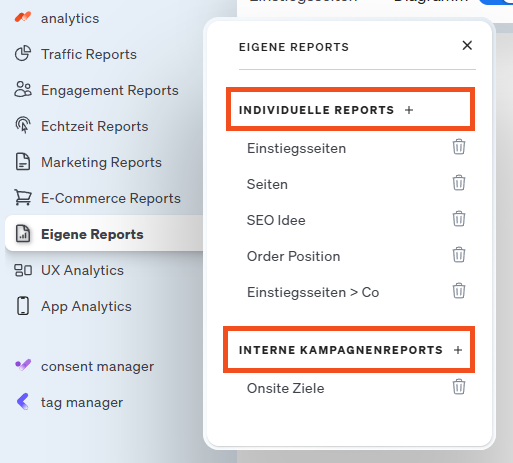Delete the Onsite Ziele report

point(459,387)
